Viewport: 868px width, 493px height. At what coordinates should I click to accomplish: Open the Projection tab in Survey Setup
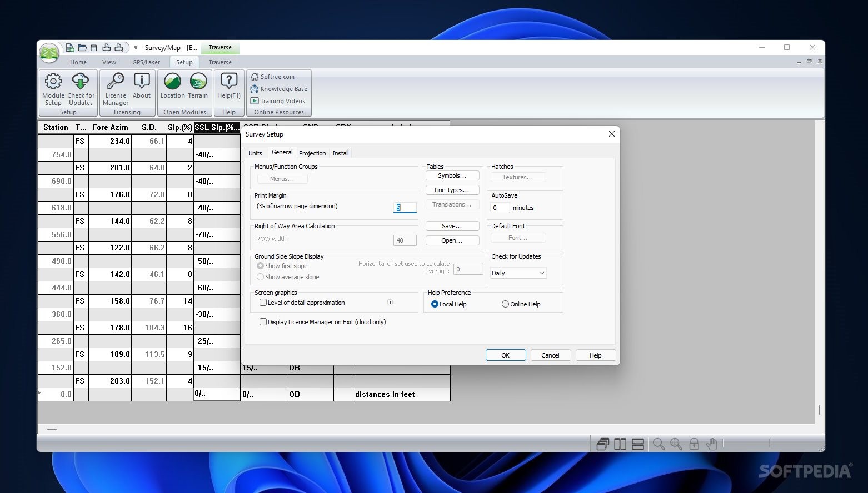(x=312, y=153)
